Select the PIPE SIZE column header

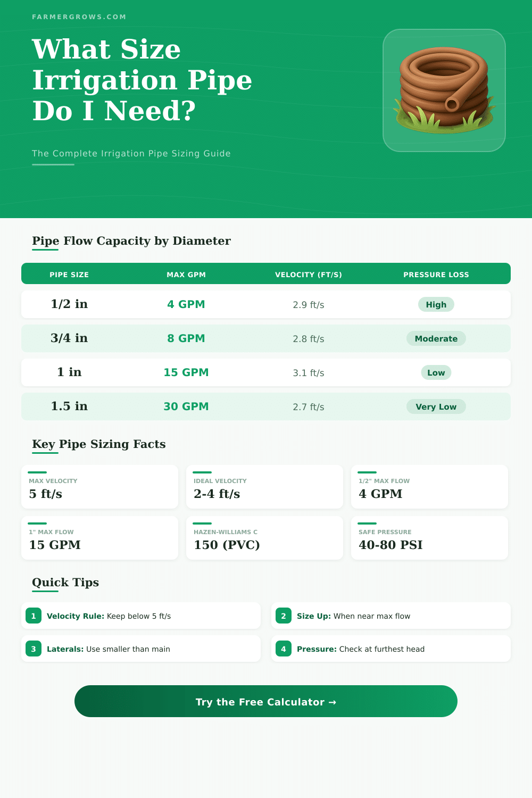click(69, 275)
